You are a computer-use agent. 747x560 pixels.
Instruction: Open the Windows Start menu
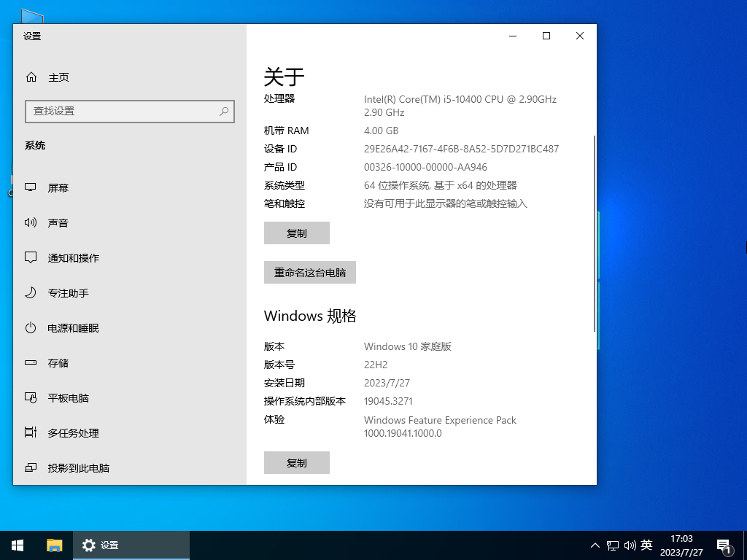(x=17, y=545)
